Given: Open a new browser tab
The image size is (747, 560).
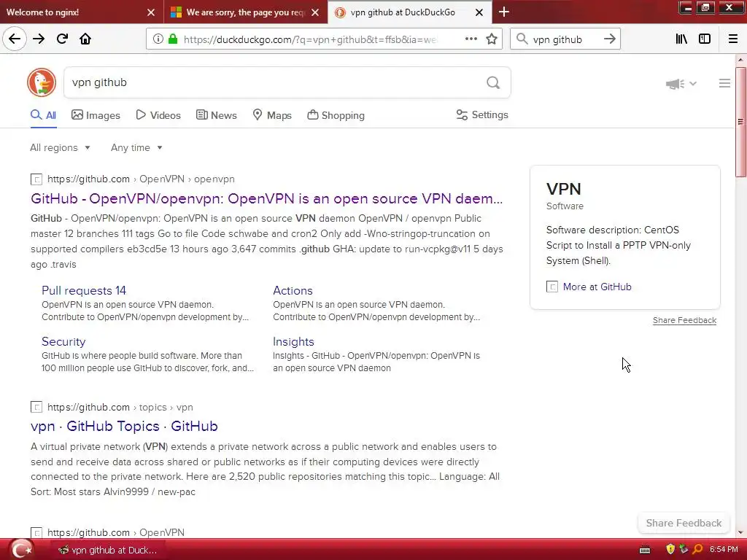Looking at the screenshot, I should tap(504, 12).
